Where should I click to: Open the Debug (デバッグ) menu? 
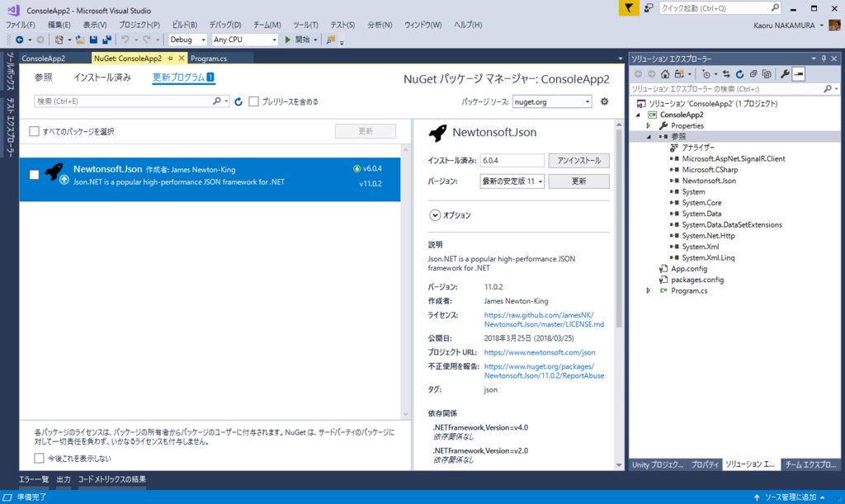click(225, 25)
